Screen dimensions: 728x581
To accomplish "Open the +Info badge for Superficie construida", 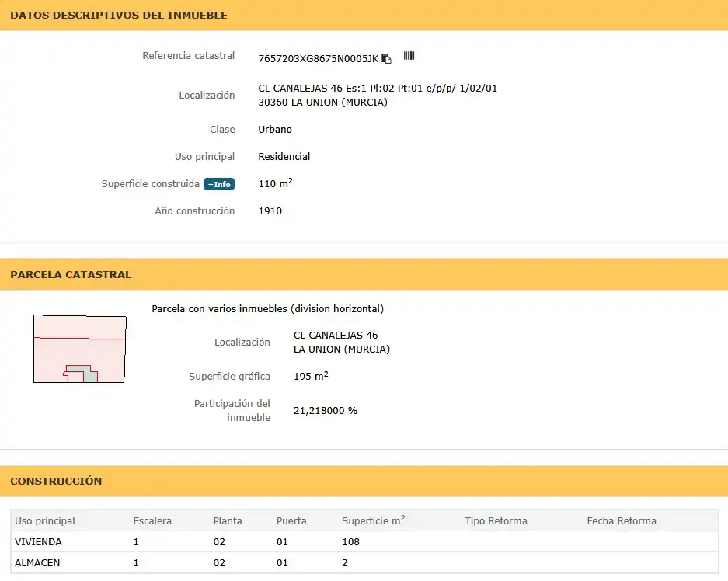I will tap(219, 184).
